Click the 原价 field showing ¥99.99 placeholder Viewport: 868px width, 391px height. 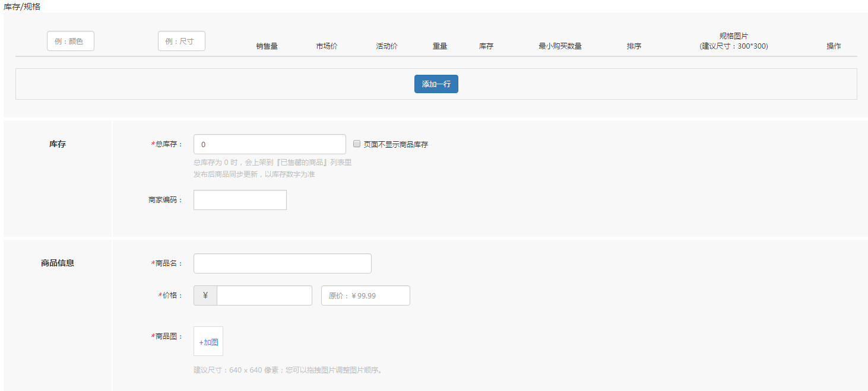click(365, 295)
